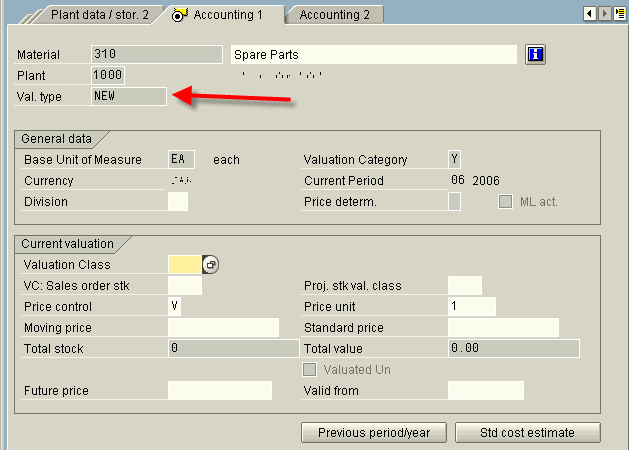The image size is (629, 450).
Task: Click the Spare Parts material description field
Action: tap(373, 54)
